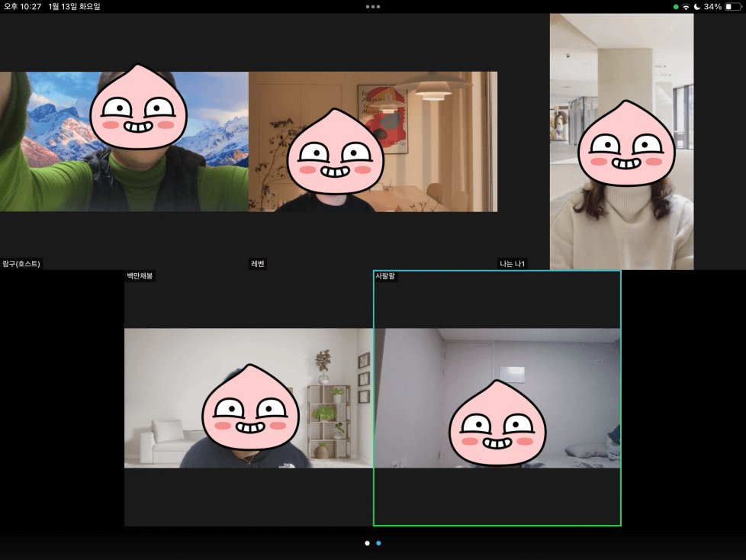Tap the Do Not Disturb moon icon
Viewport: 746px width, 560px height.
(696, 7)
